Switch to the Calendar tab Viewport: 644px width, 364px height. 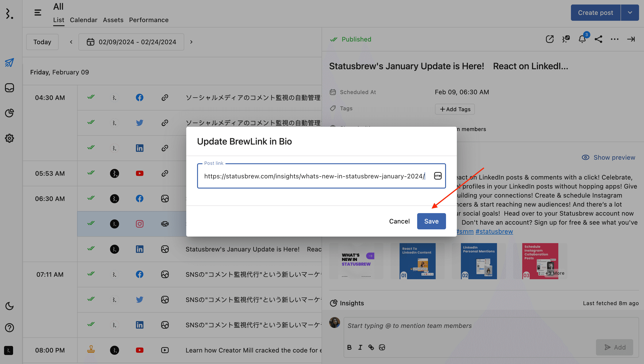pos(83,20)
